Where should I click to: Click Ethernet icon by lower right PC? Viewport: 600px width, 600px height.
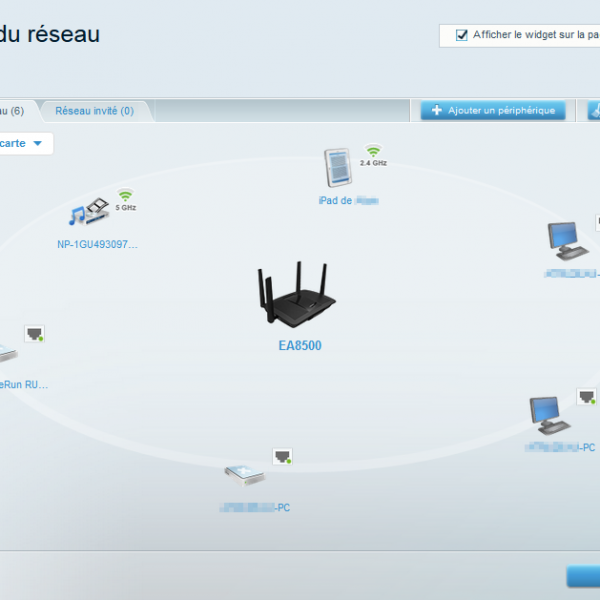click(586, 397)
